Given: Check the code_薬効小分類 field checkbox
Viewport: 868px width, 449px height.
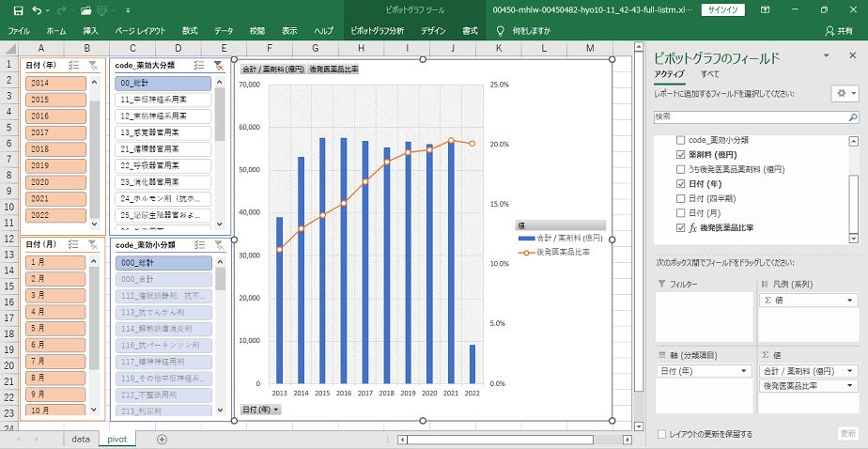Looking at the screenshot, I should click(681, 140).
